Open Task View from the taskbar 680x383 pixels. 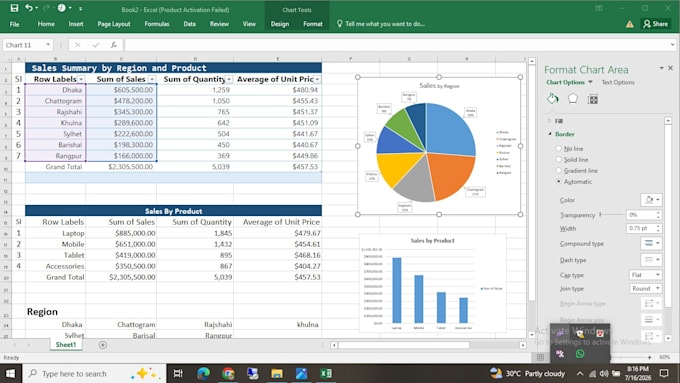click(178, 373)
